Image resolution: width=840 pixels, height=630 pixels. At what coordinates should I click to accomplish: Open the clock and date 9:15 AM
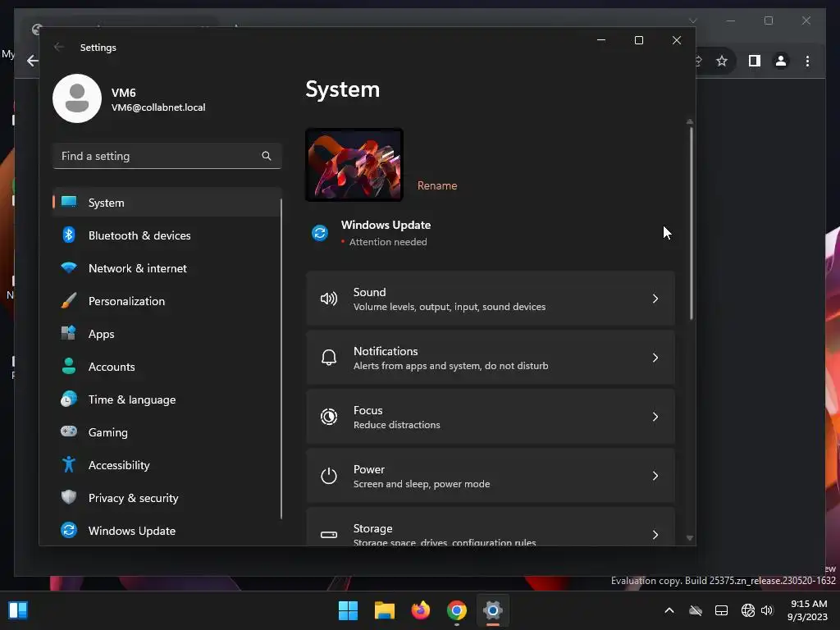point(809,610)
